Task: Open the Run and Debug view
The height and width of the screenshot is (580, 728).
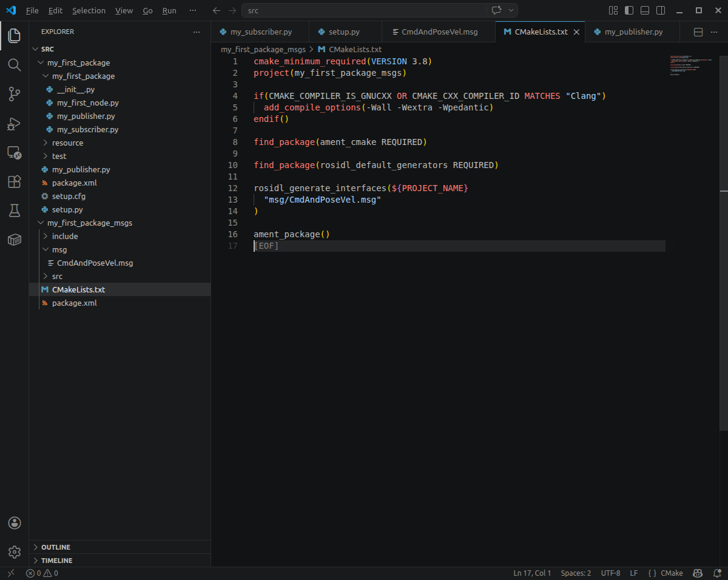Action: [15, 123]
